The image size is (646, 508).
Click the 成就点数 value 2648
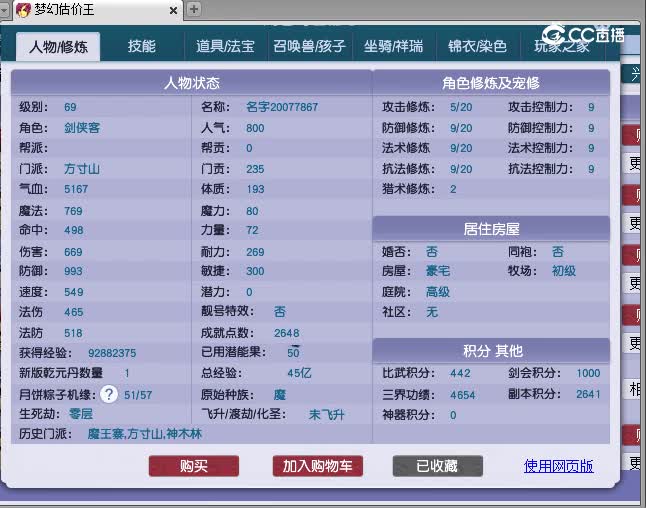[287, 333]
